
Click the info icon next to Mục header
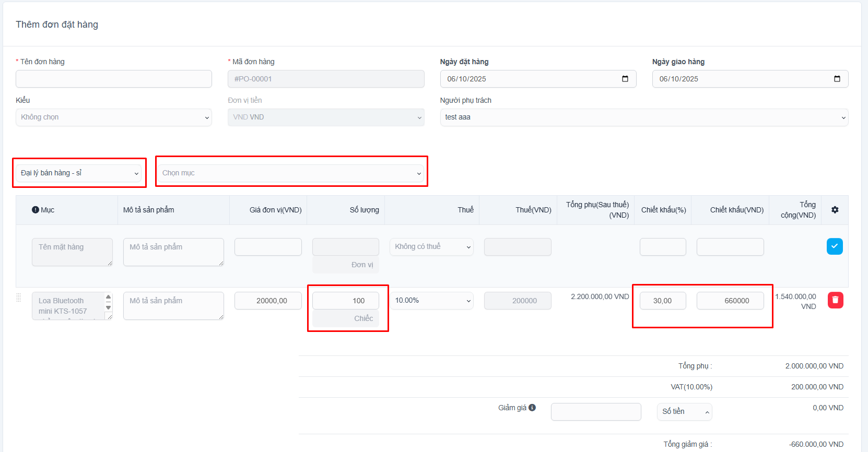click(36, 210)
